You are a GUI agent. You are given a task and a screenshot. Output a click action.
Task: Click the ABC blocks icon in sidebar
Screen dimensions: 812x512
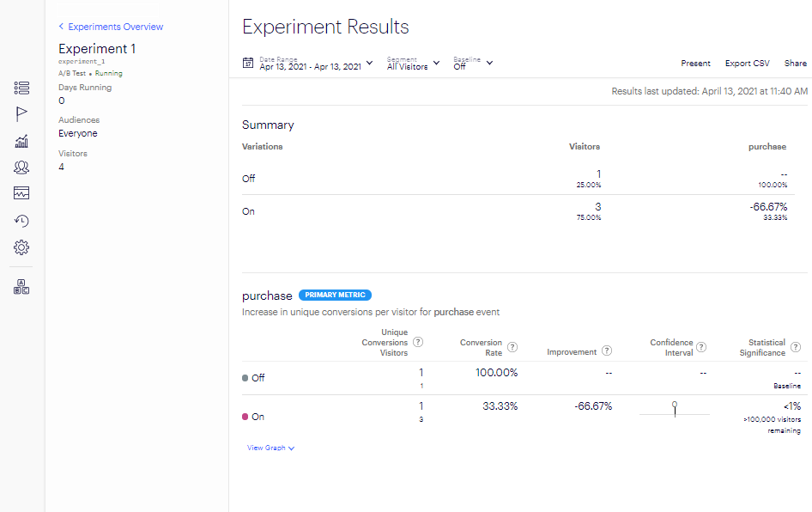21,288
